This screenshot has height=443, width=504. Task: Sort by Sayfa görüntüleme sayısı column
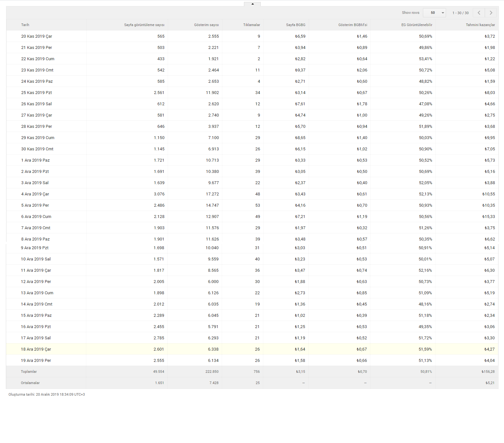click(144, 25)
